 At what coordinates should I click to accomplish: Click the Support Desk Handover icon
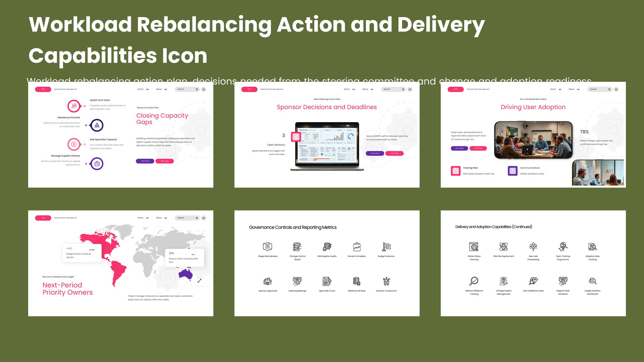point(563,281)
